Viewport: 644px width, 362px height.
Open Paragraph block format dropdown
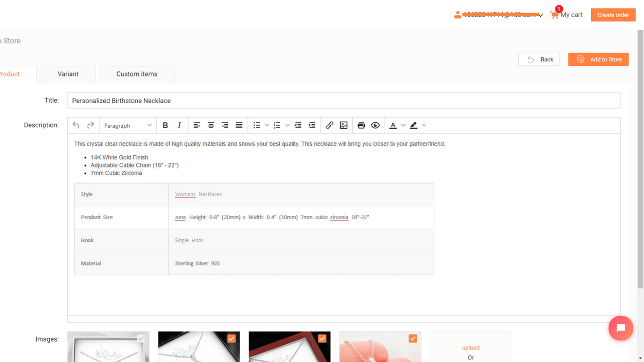128,125
